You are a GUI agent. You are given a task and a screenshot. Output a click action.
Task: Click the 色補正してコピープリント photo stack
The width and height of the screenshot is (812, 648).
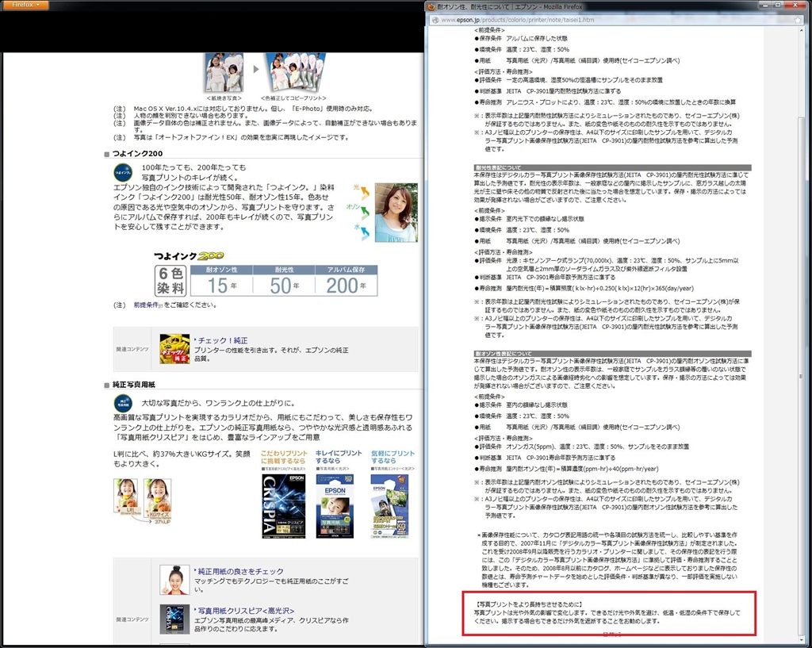(296, 72)
